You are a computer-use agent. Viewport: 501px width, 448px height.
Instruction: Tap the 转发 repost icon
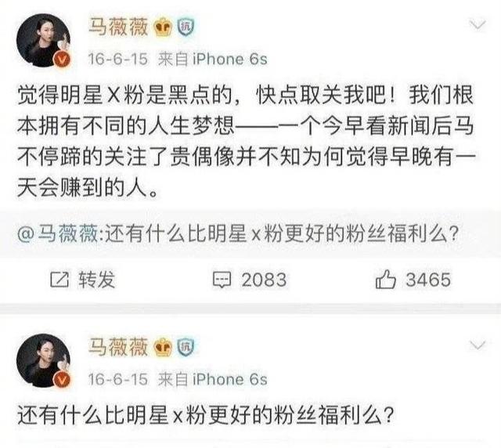[x=59, y=280]
